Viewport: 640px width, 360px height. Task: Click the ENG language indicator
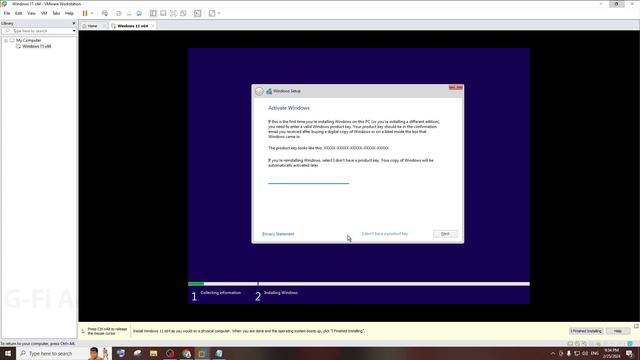(x=595, y=353)
